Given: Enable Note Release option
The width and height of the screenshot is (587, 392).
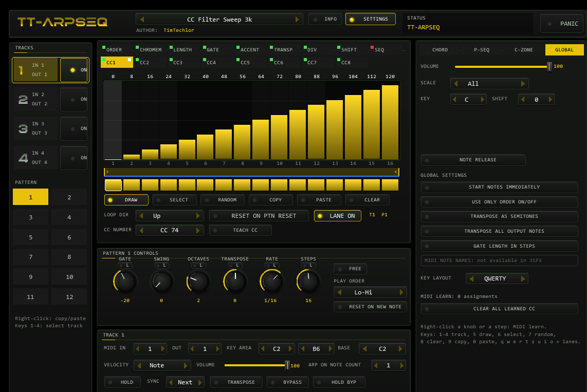Looking at the screenshot, I should click(473, 160).
